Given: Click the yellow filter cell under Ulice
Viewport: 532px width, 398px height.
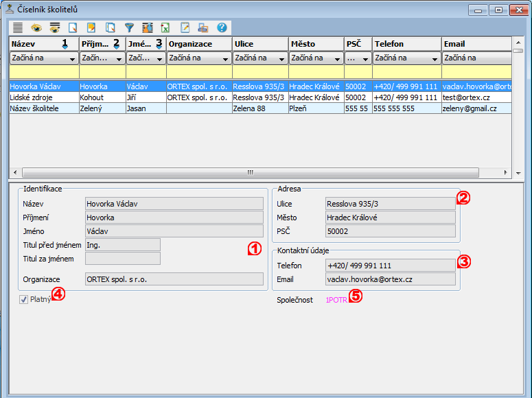Looking at the screenshot, I should [x=260, y=72].
